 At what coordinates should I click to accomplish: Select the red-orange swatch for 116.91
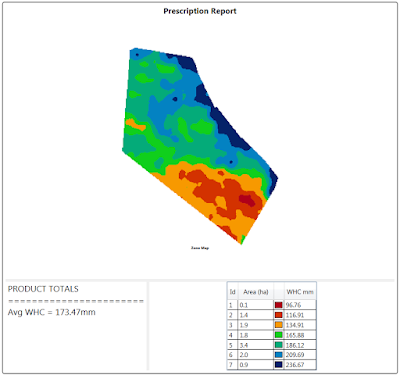tap(279, 315)
